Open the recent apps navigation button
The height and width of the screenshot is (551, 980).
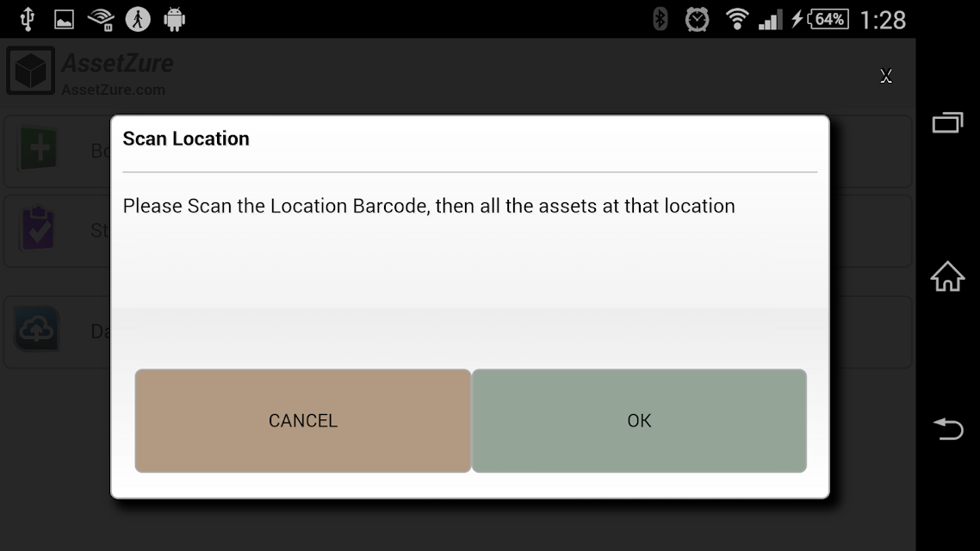point(947,121)
